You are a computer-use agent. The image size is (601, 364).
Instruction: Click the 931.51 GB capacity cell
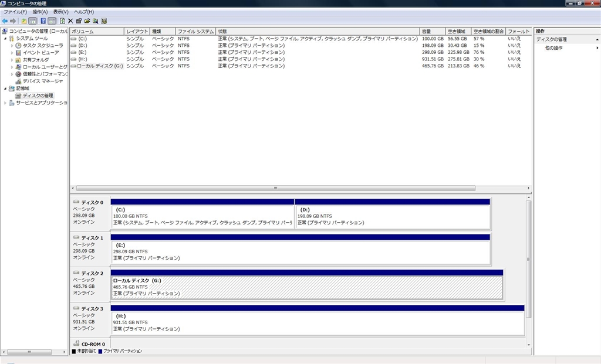[x=433, y=59]
